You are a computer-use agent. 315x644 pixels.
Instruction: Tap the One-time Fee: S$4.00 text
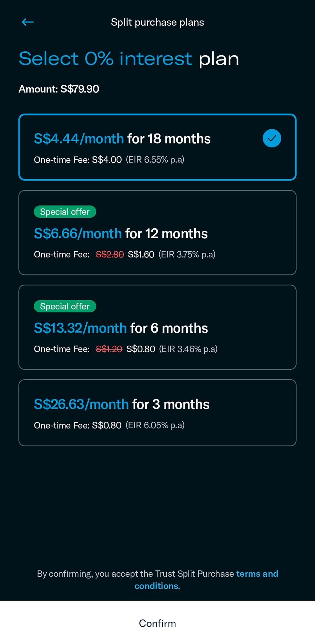point(78,160)
